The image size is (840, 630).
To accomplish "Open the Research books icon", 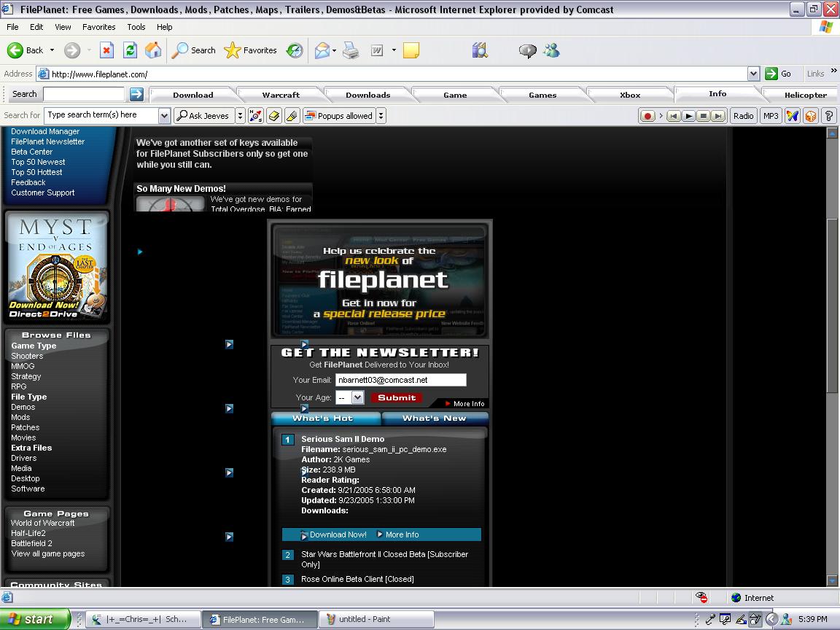I will tap(480, 50).
